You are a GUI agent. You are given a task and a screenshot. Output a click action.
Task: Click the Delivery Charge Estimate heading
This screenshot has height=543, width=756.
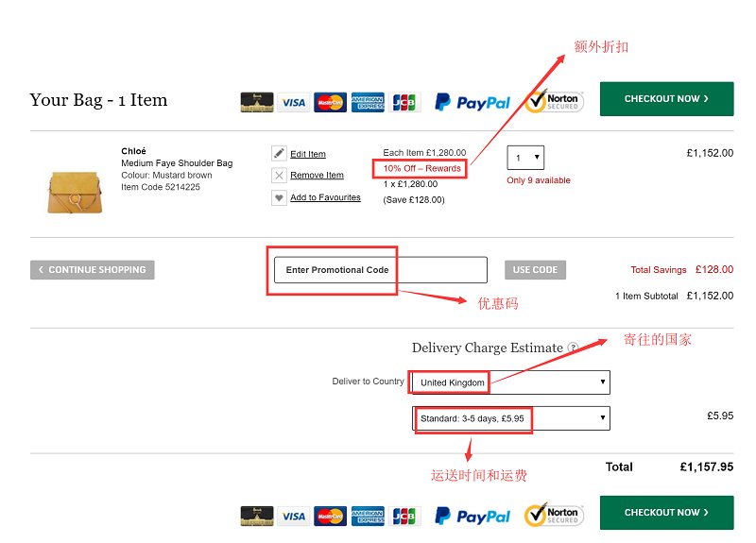[488, 348]
